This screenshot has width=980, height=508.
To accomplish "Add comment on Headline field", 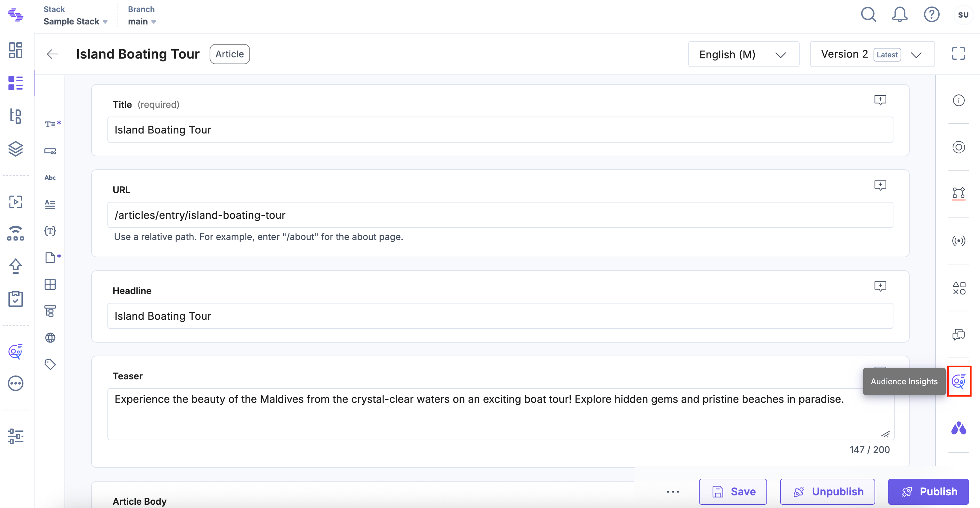I will pos(880,286).
